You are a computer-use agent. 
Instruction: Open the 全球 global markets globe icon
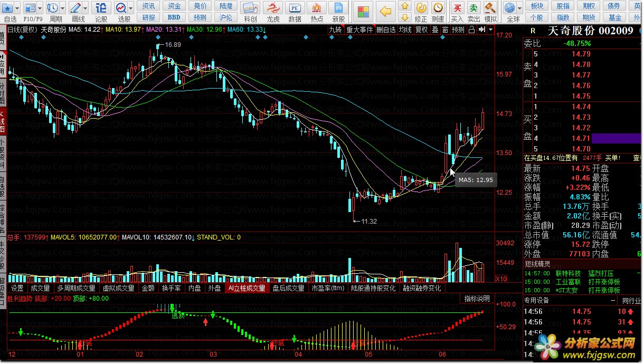coord(509,8)
